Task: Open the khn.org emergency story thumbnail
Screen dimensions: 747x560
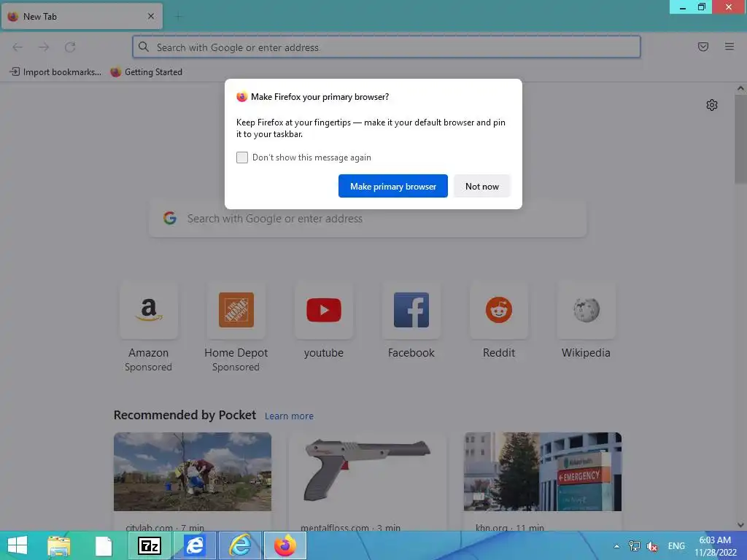Action: 543,472
